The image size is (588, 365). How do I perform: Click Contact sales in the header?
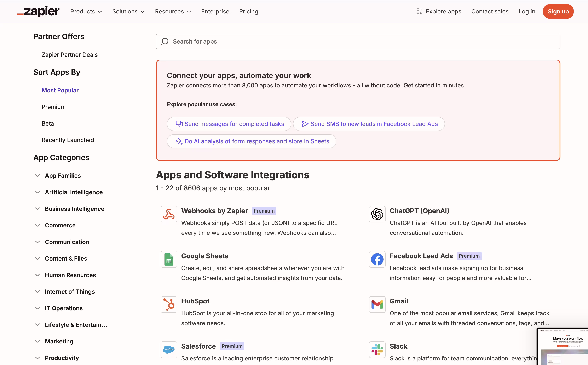click(490, 11)
